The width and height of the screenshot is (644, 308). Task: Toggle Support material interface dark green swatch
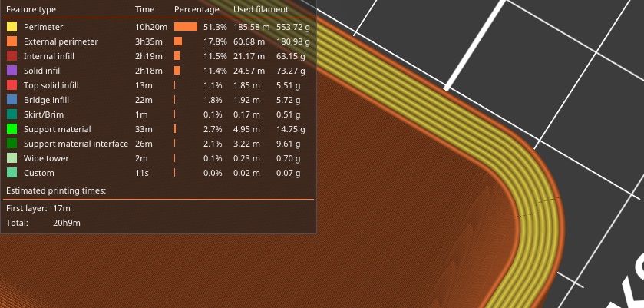12,144
